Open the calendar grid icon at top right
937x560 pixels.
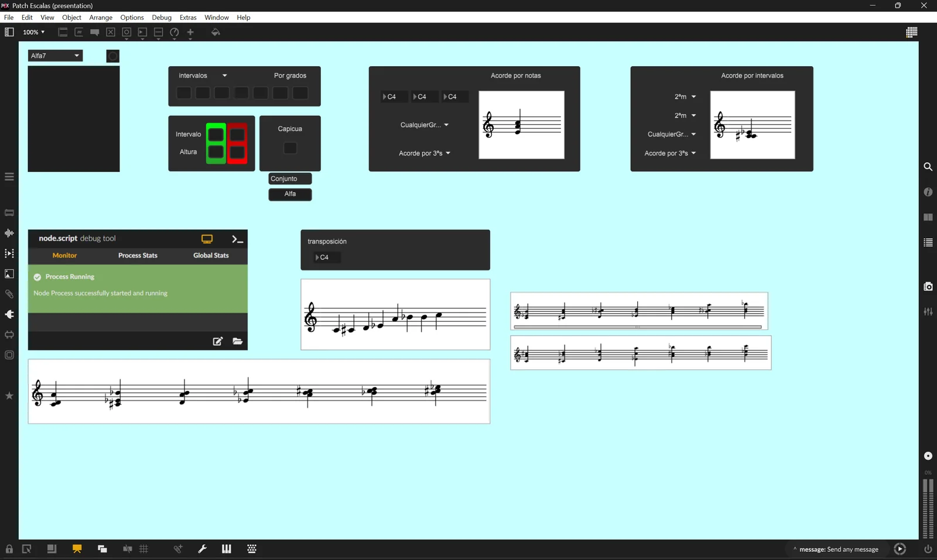(912, 32)
